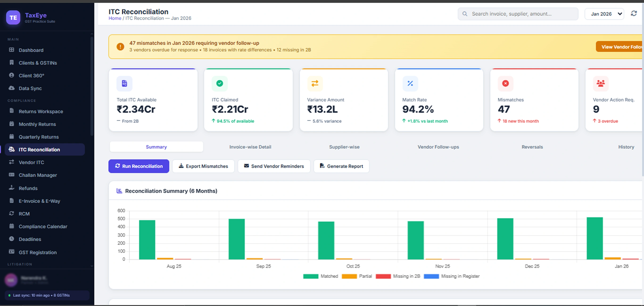Open the Vendor Follow-ups tab
644x306 pixels.
point(438,147)
